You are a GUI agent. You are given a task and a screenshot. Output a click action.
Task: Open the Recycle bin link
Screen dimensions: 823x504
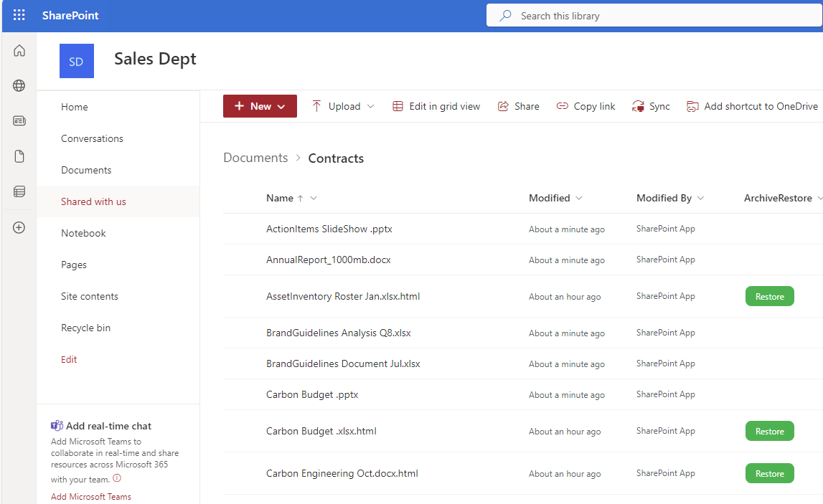[85, 328]
